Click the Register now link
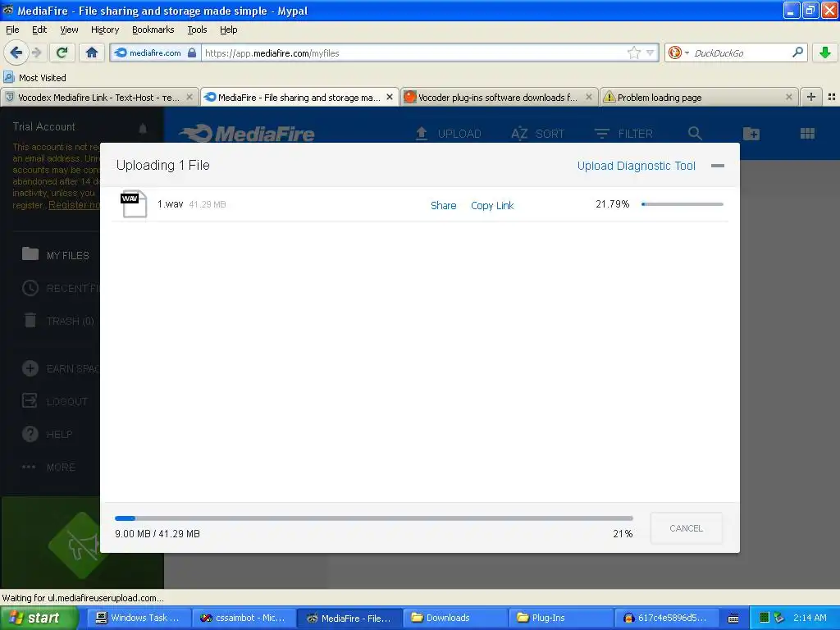This screenshot has height=630, width=840. [x=74, y=204]
